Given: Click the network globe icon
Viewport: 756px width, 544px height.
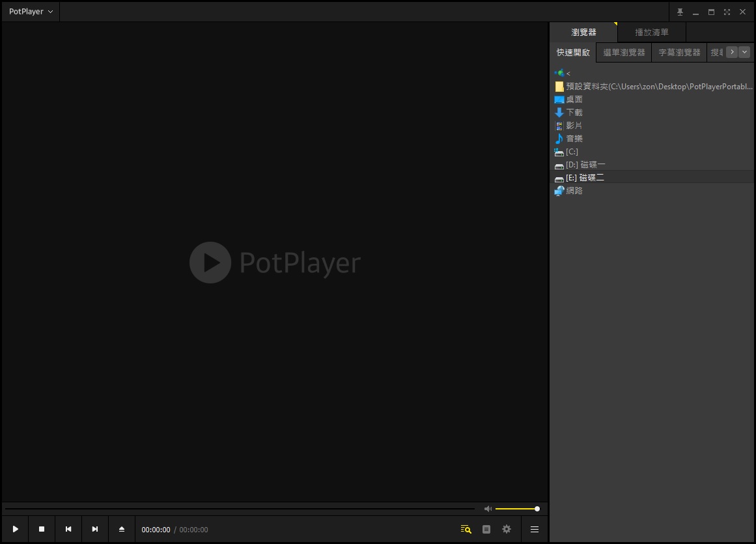Looking at the screenshot, I should coord(559,191).
